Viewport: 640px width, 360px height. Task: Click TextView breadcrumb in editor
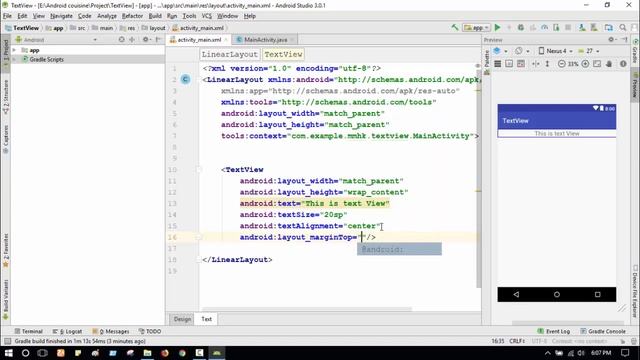283,54
